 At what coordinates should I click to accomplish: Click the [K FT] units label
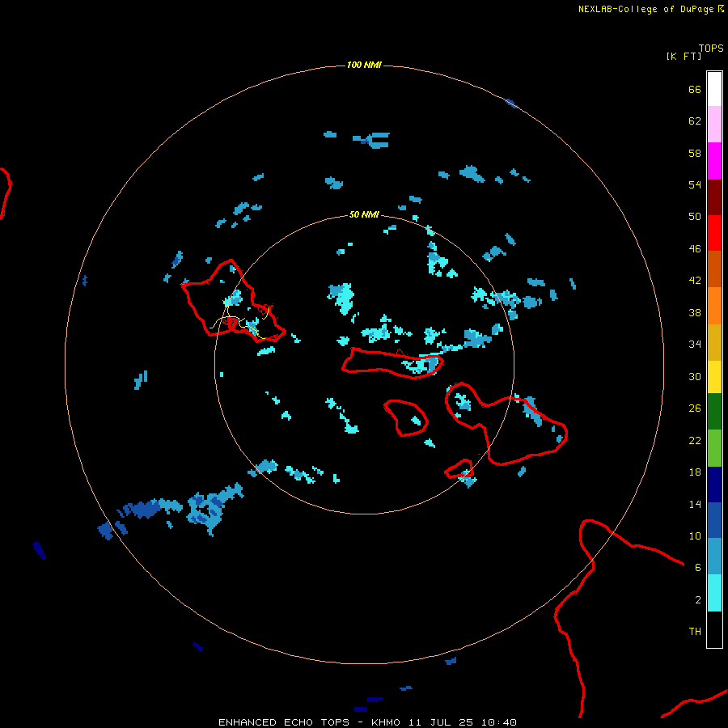point(684,56)
